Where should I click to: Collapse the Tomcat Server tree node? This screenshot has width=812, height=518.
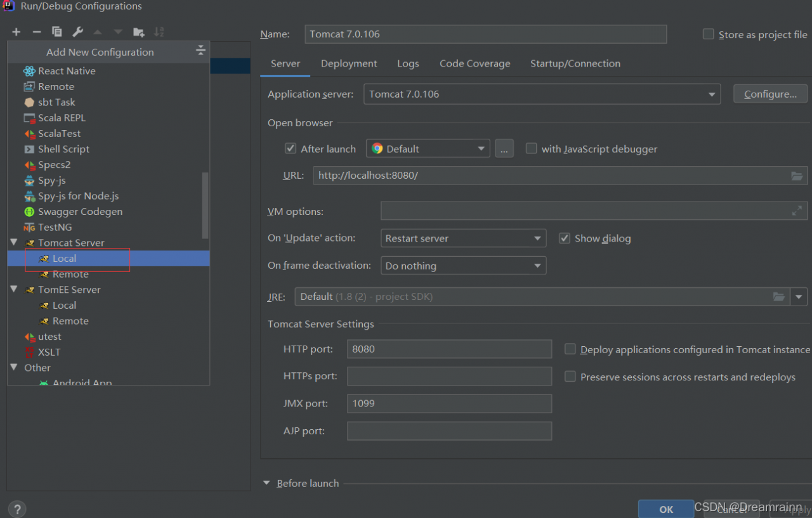pos(14,242)
